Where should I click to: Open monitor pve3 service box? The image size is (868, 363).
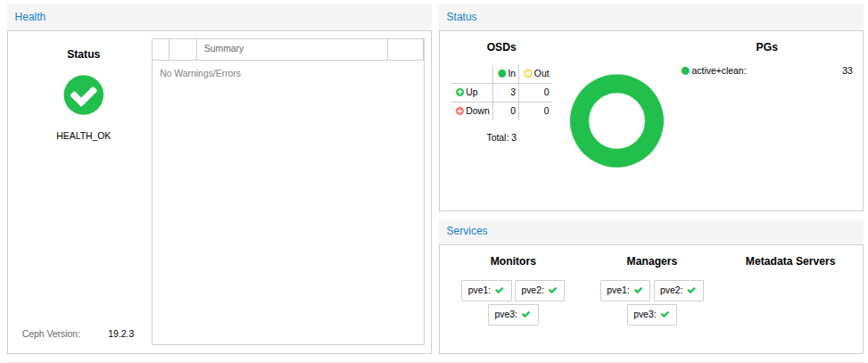pos(513,315)
